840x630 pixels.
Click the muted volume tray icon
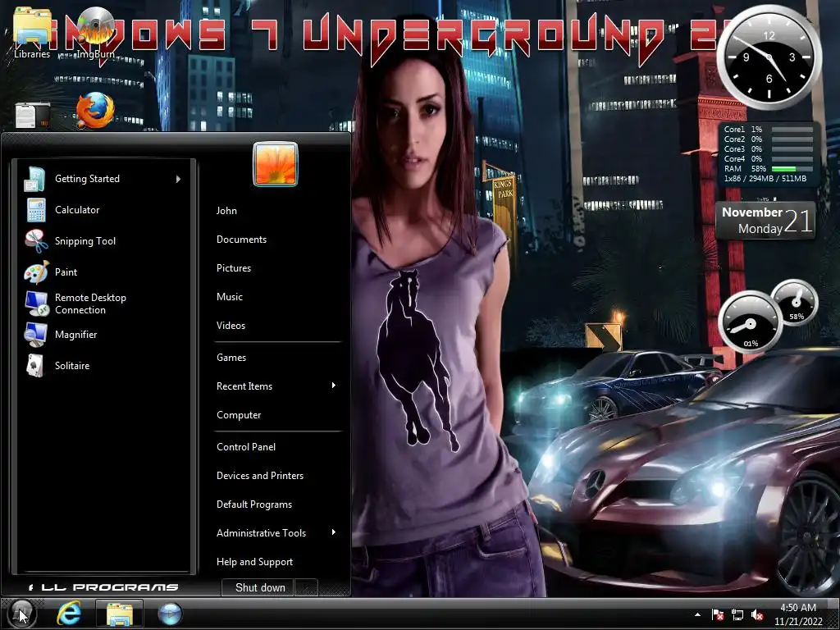(x=757, y=614)
